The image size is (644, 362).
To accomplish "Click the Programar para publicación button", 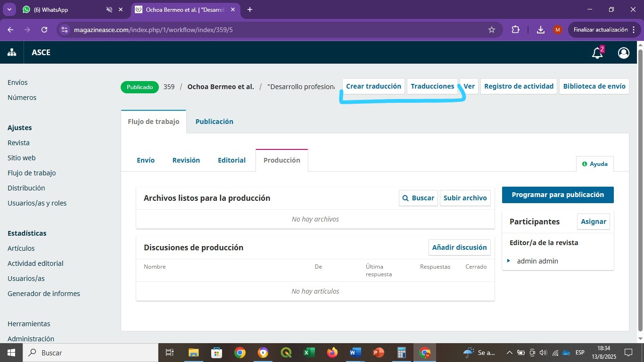I will point(558,195).
